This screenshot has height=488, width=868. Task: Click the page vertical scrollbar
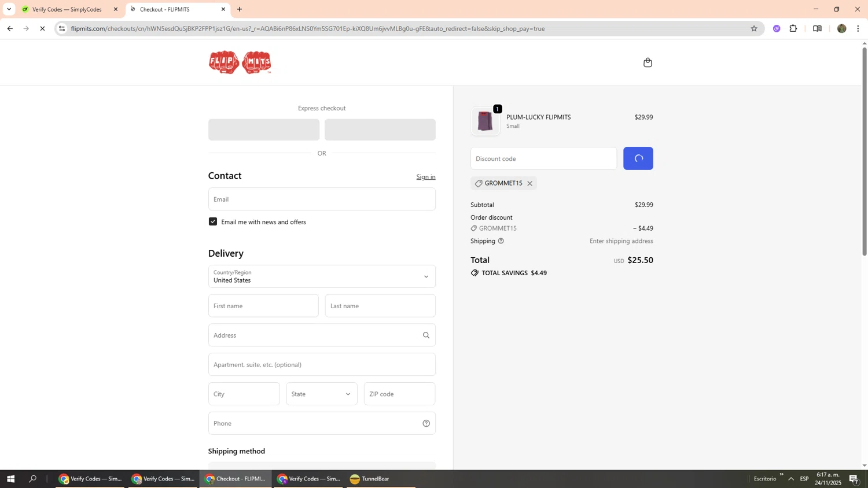pos(865,150)
